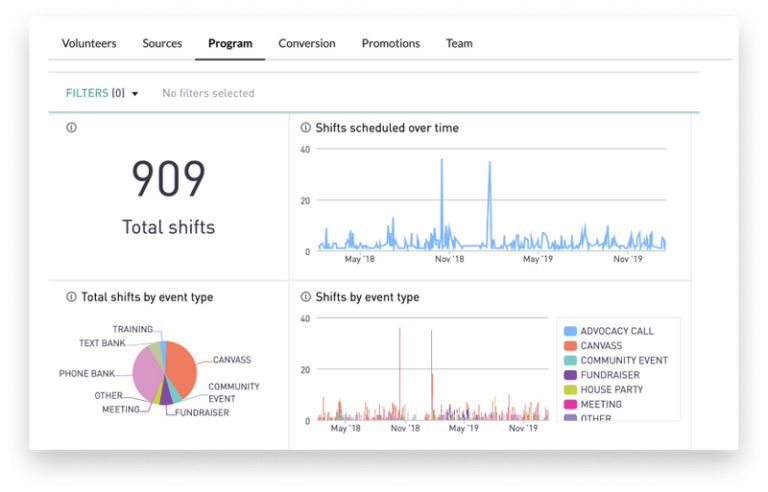Switch to the Sources tab
Screen dimensions: 768x492
pos(162,44)
